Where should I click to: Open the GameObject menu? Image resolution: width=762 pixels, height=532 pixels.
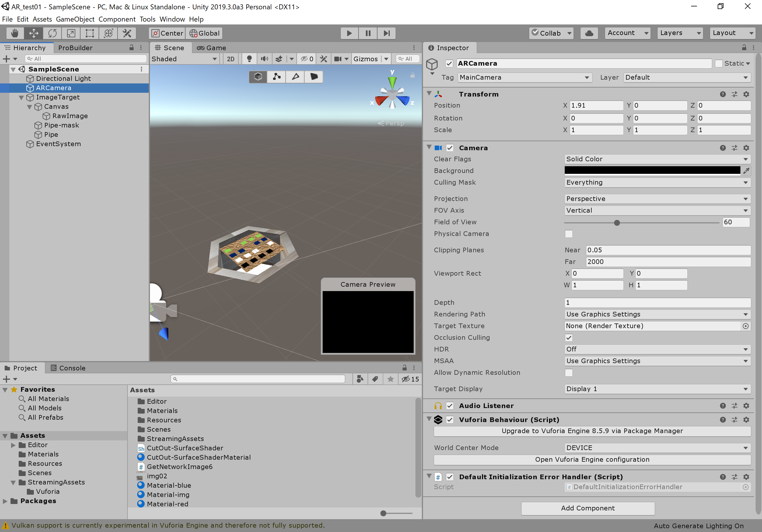point(75,19)
